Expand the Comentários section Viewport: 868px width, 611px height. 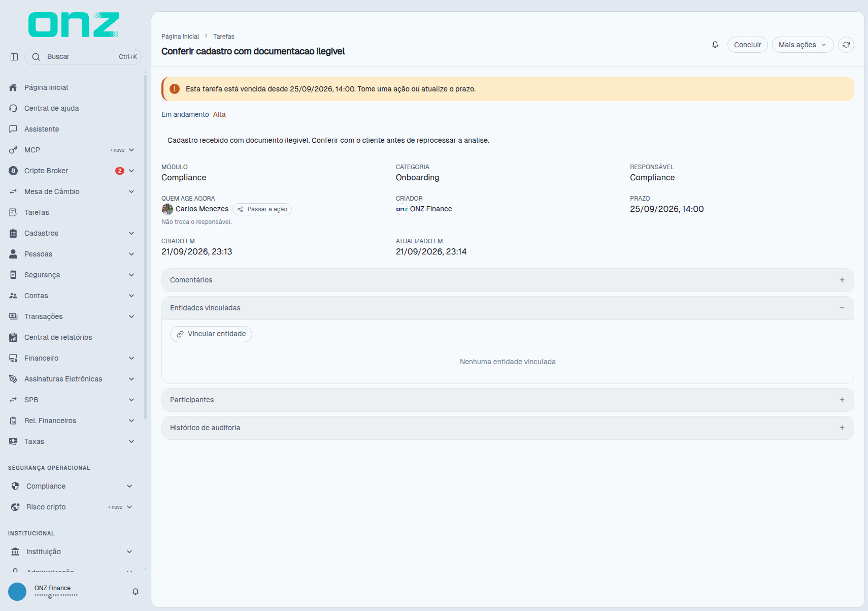pos(508,280)
